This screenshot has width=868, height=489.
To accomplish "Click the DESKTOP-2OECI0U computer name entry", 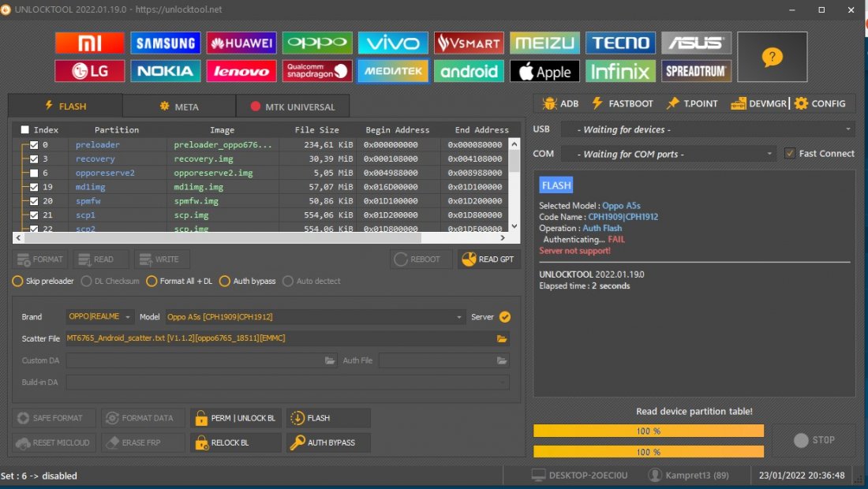I will 580,475.
